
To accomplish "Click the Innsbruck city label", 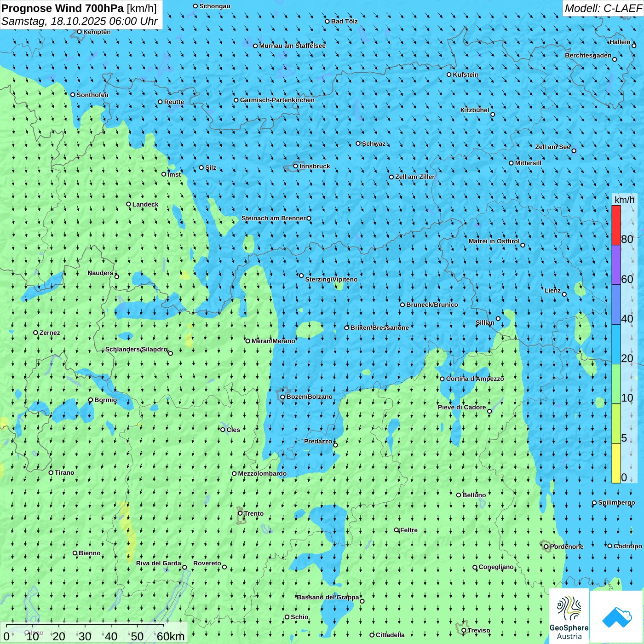I will tap(315, 166).
